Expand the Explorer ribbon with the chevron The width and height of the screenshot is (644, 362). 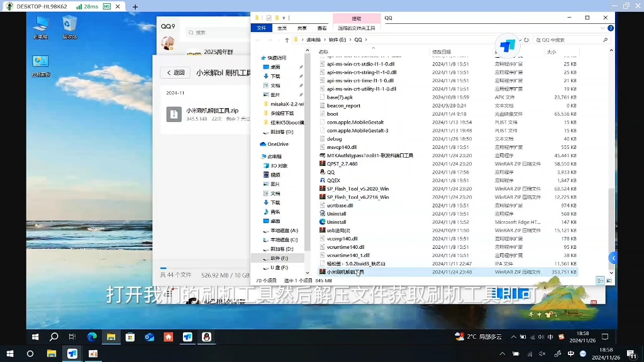[x=602, y=28]
